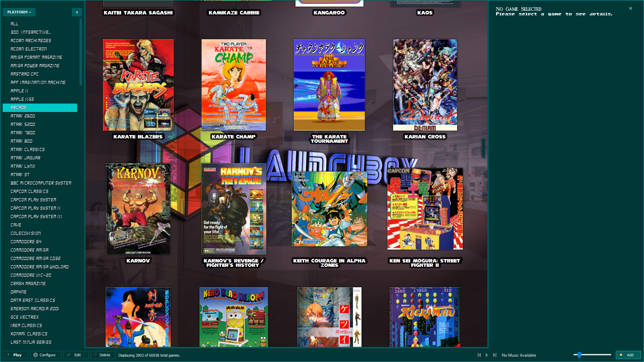Viewport: 644px width, 362px height.
Task: Click the game grid vertical scrollbar
Action: point(483,148)
